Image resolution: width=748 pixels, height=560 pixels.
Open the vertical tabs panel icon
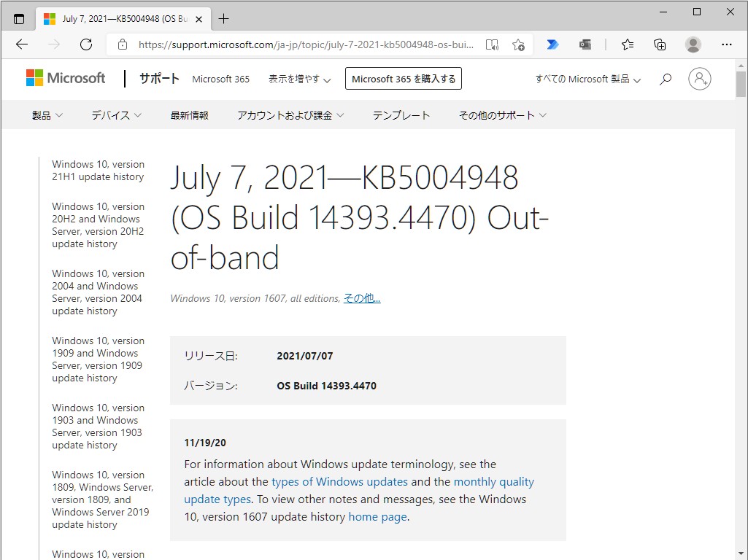tap(18, 19)
